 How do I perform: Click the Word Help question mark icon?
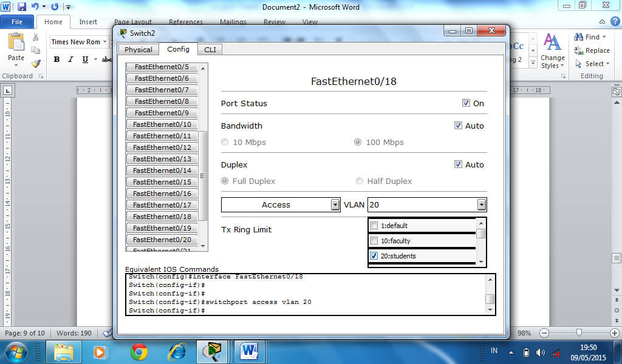615,22
